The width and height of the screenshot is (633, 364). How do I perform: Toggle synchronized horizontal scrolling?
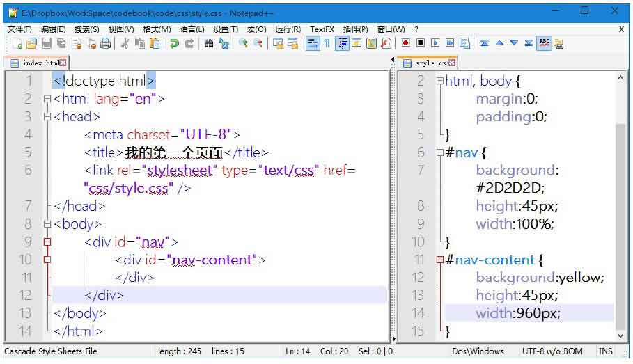coord(292,43)
